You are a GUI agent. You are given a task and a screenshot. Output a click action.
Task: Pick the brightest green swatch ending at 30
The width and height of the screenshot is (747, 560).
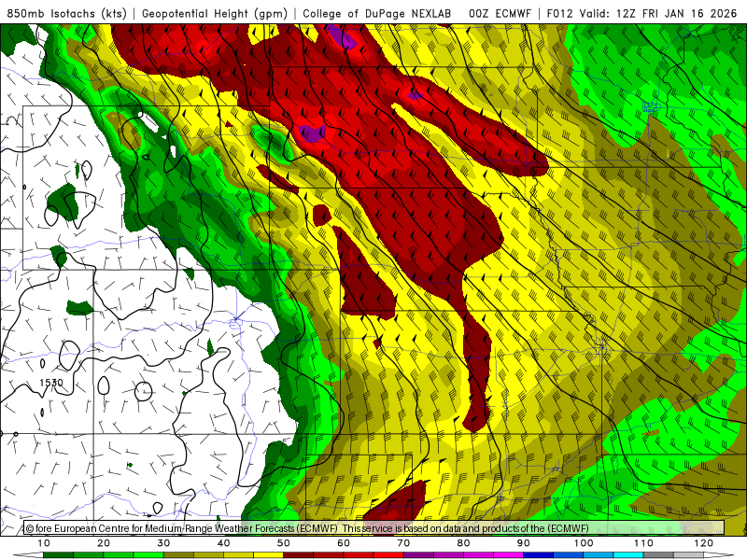tap(148, 555)
